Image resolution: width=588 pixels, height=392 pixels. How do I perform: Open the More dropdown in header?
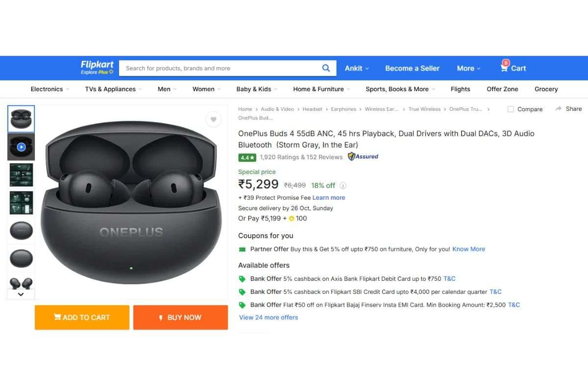pyautogui.click(x=468, y=68)
